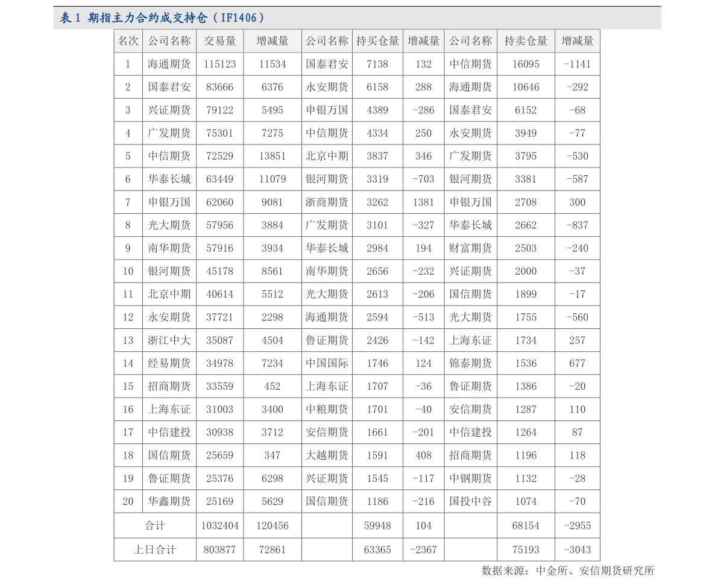
Task: Select previous day volume '803877'
Action: pyautogui.click(x=220, y=549)
